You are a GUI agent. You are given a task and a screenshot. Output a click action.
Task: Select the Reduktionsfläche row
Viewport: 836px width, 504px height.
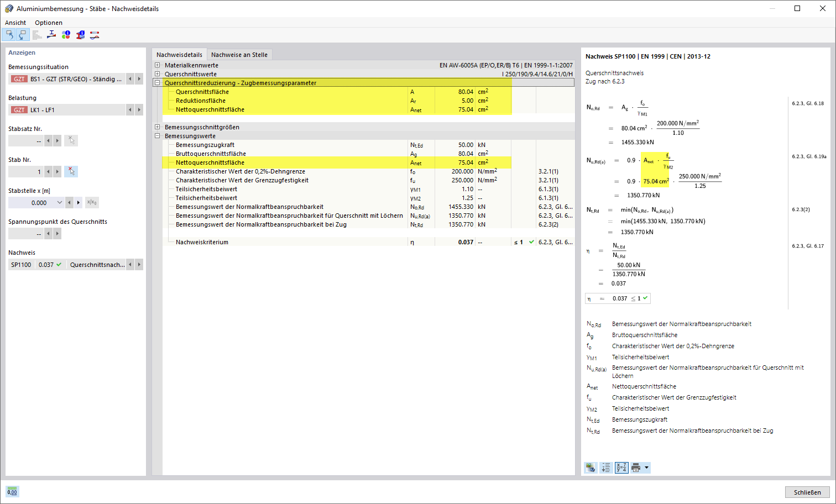369,101
